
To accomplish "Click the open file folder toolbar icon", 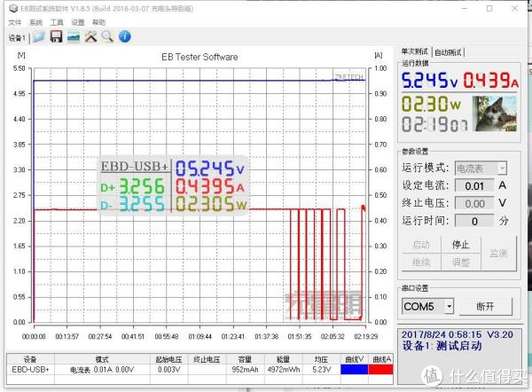I will coord(40,37).
